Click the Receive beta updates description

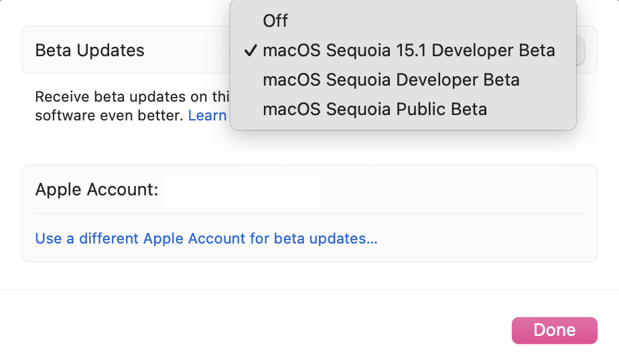[x=127, y=97]
